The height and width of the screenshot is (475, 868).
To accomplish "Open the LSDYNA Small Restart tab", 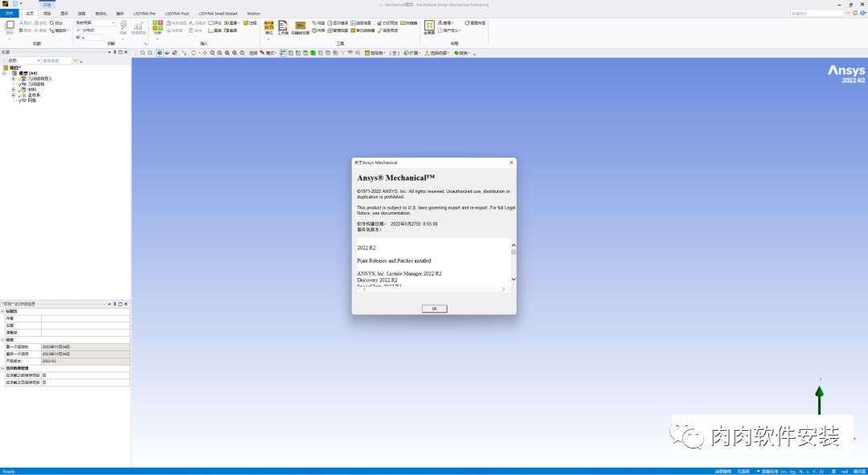I will coord(218,14).
